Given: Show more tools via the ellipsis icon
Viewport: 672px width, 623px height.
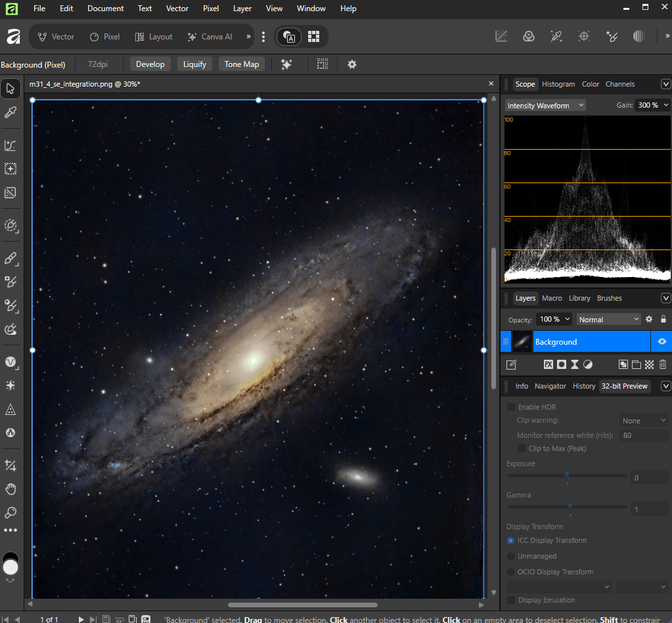Looking at the screenshot, I should click(x=11, y=530).
